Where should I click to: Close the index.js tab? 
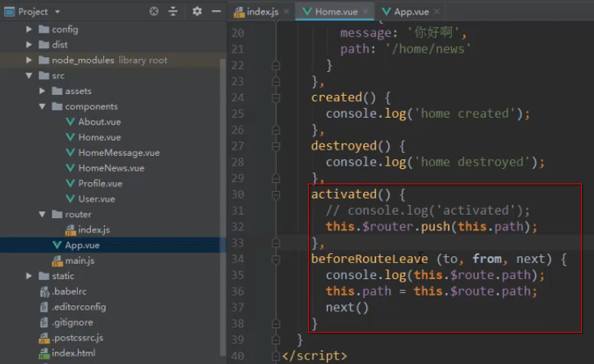click(x=287, y=11)
